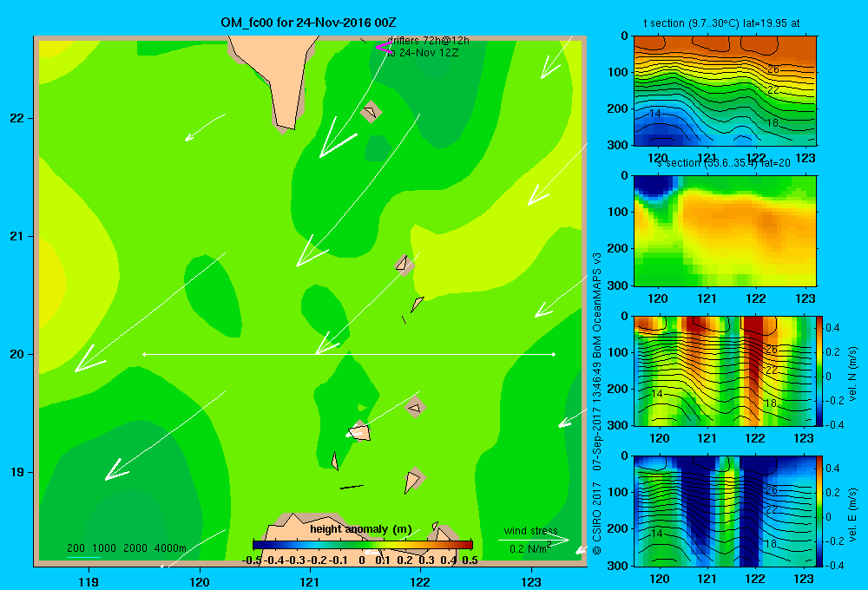
Task: Select the west endpoint of the section line
Action: [144, 354]
